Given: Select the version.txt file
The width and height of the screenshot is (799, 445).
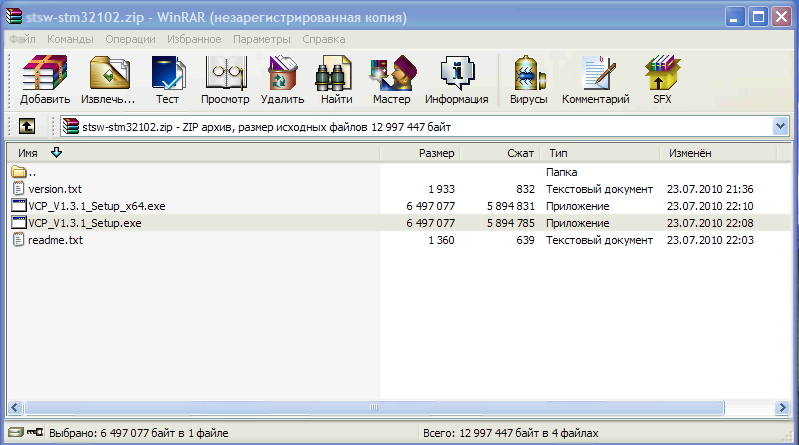Looking at the screenshot, I should point(55,189).
